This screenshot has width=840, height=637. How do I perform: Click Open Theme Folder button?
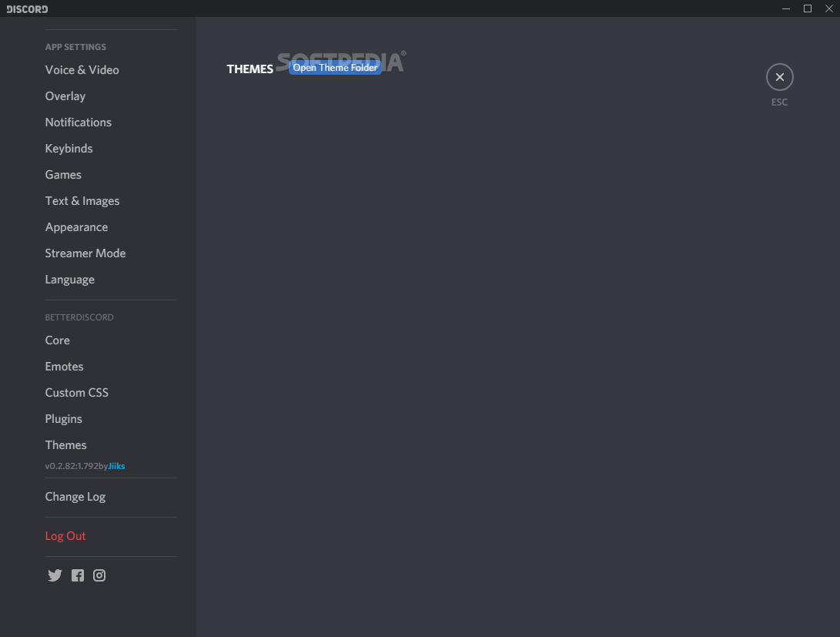(x=335, y=68)
